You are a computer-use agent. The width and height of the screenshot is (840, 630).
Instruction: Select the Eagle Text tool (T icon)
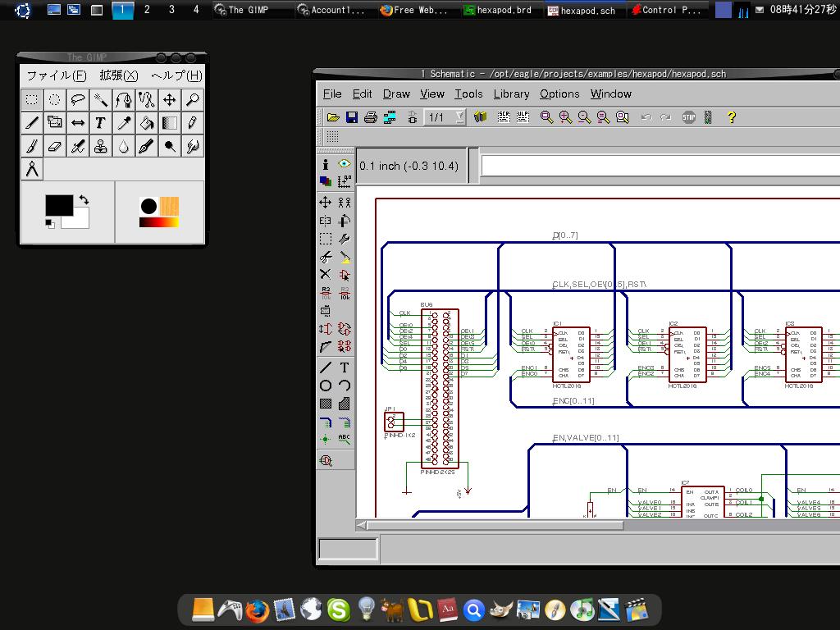(x=345, y=367)
